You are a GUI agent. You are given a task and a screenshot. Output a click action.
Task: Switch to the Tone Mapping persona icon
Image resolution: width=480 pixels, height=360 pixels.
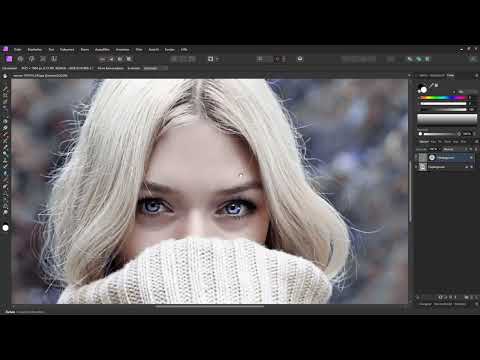click(43, 59)
